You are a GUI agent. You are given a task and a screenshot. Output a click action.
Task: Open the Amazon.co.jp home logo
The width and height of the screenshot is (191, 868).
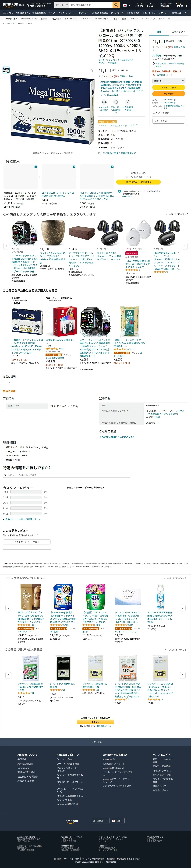point(13,5)
